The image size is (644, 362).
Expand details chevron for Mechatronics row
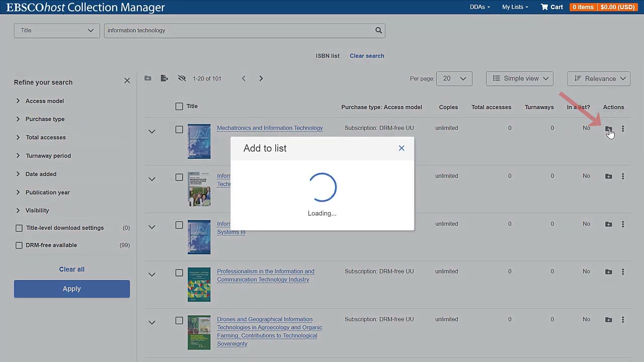click(x=151, y=131)
